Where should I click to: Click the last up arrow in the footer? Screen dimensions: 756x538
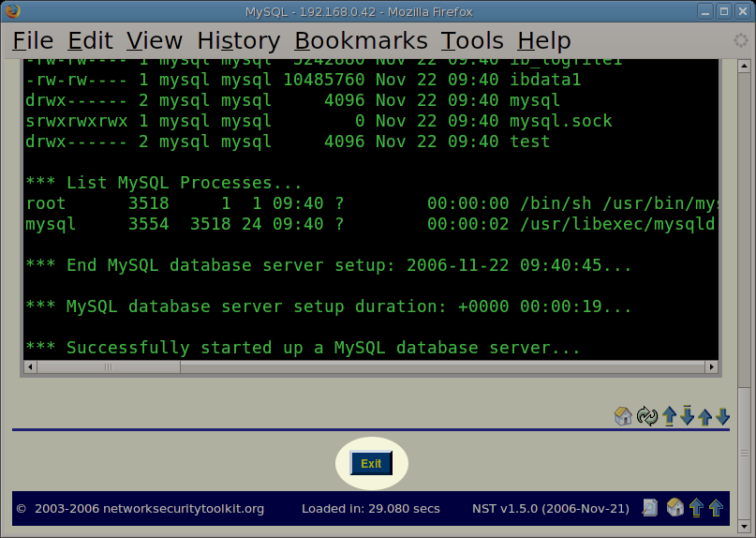click(716, 508)
